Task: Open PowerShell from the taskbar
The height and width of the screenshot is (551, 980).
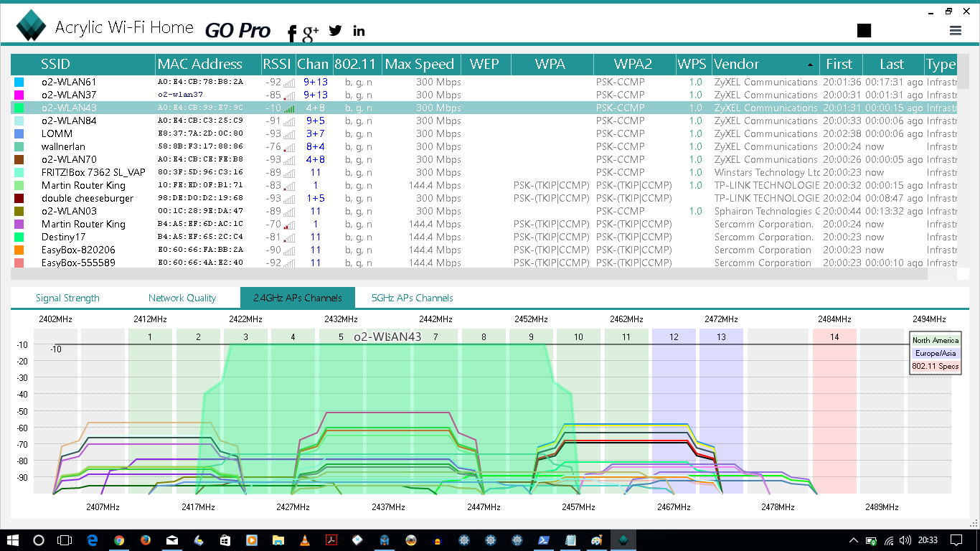Action: coord(544,540)
